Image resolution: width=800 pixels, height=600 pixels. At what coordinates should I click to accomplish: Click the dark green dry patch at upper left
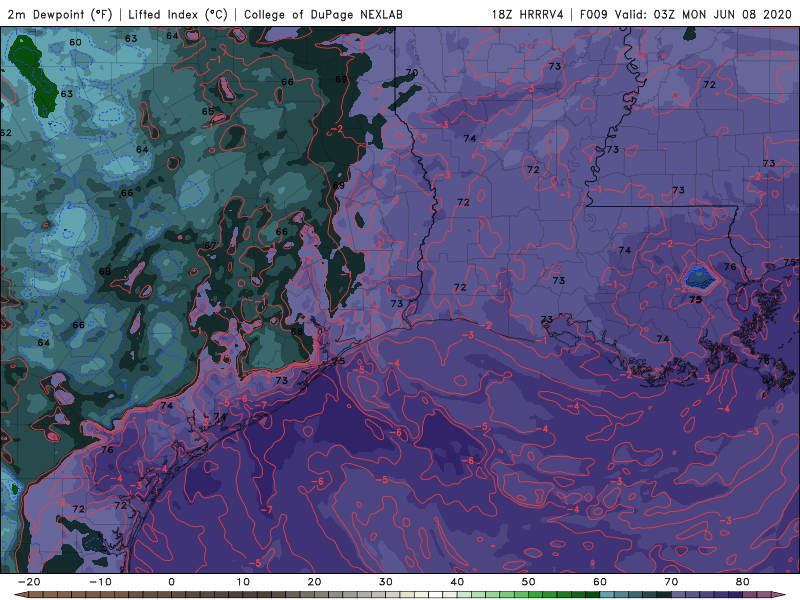(33, 74)
